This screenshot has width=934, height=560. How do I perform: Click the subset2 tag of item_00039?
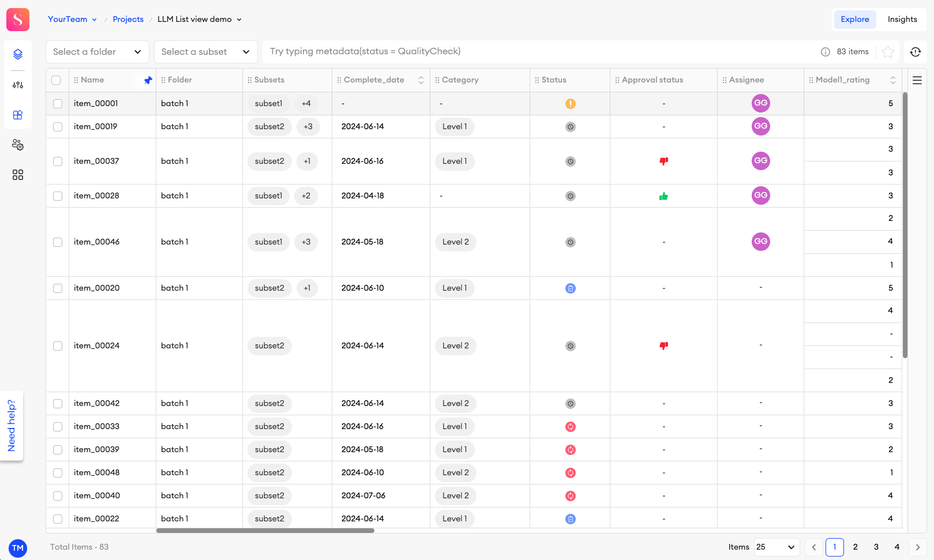(x=269, y=450)
